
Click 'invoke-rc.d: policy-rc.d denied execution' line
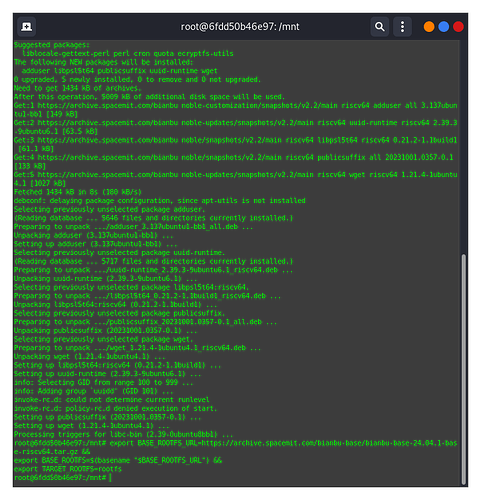click(x=116, y=409)
